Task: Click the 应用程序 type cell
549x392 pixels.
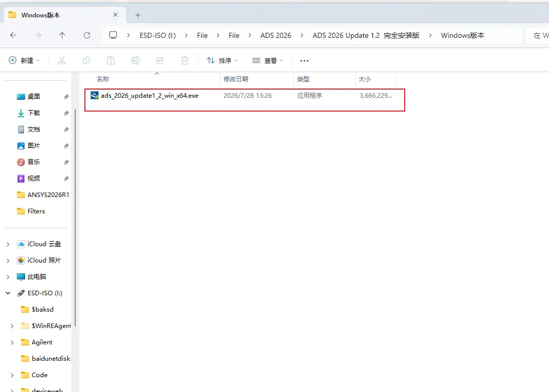Action: (310, 96)
